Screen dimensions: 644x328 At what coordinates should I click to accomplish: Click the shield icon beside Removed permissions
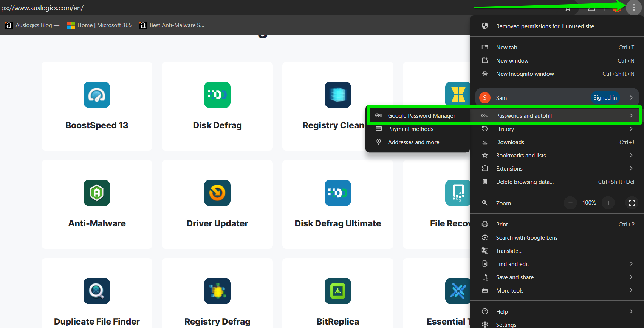coord(485,26)
